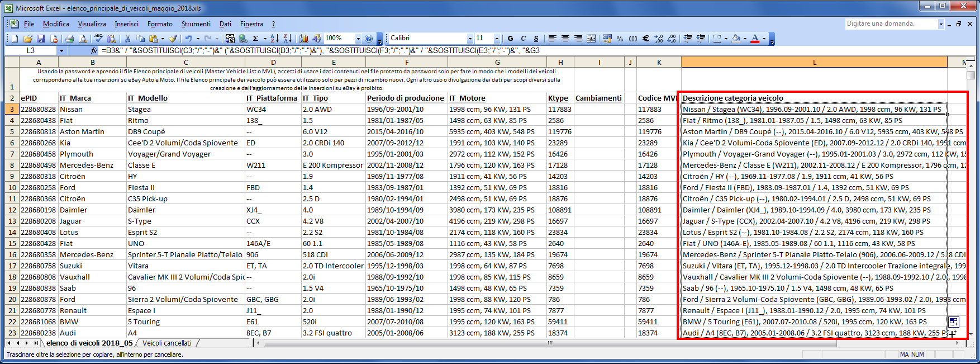Expand the zoom 100% dropdown
Screen dimensions: 980x364
[358, 39]
